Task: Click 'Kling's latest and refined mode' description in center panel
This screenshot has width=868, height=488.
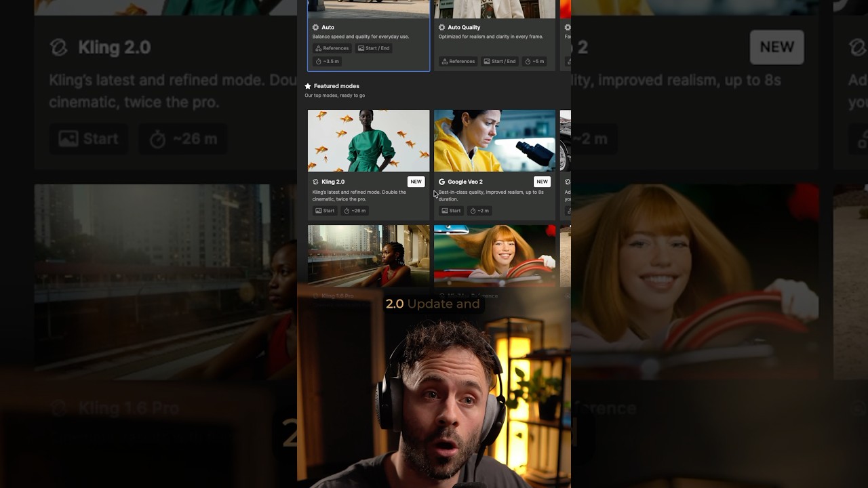Action: coord(359,195)
